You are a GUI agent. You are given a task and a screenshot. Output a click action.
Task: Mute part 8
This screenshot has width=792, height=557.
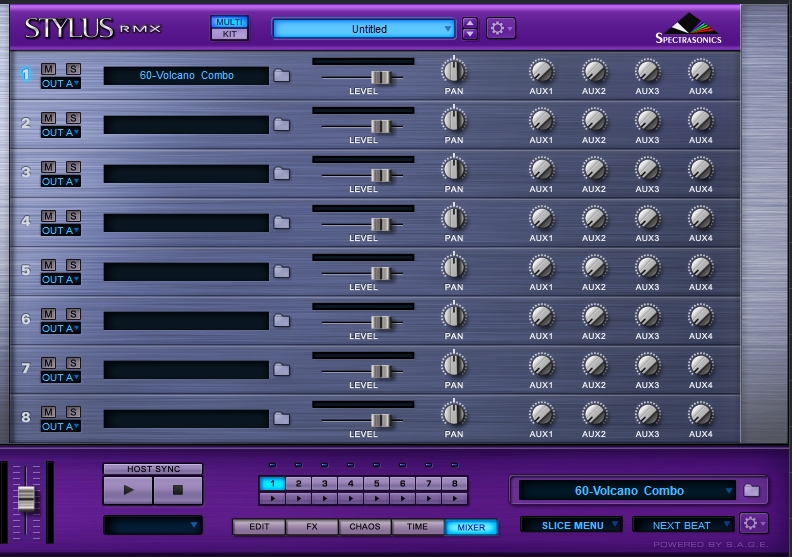(x=48, y=412)
